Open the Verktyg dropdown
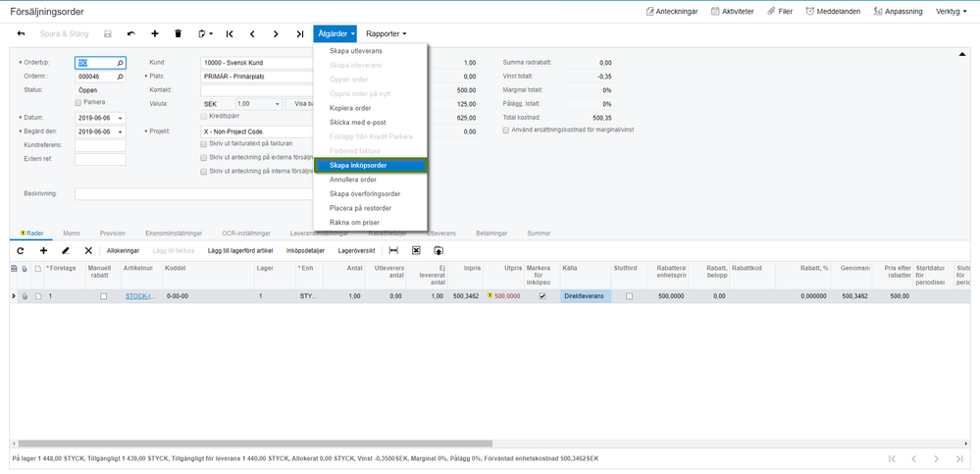 pos(952,11)
